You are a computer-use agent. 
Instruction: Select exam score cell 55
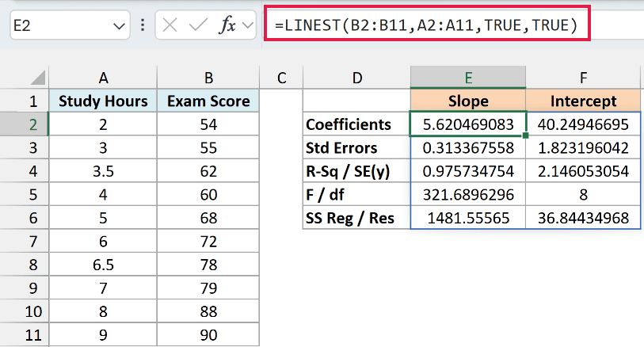pos(208,148)
